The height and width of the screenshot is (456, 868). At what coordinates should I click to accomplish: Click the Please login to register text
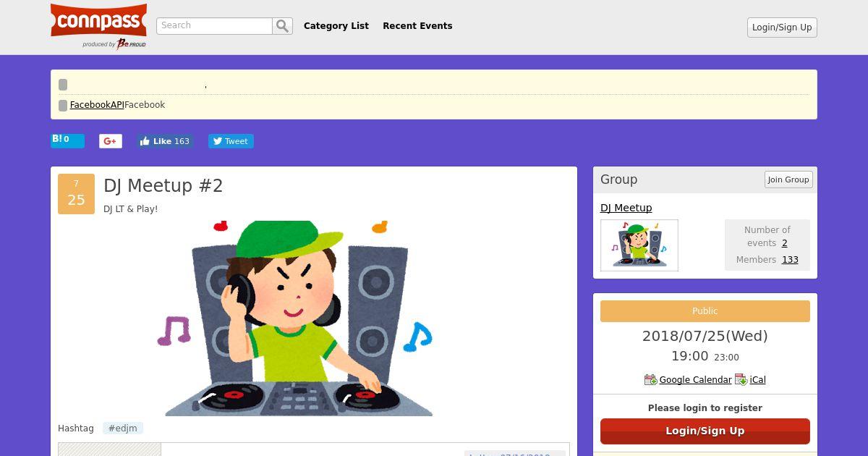point(705,408)
